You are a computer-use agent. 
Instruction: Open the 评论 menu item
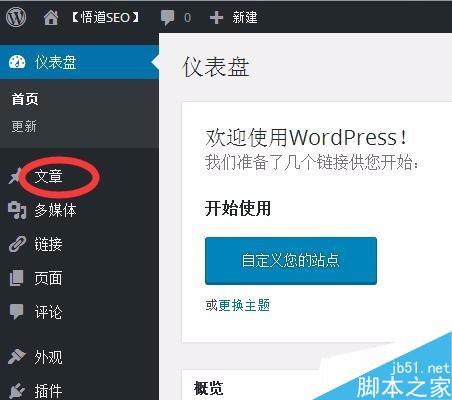[49, 312]
